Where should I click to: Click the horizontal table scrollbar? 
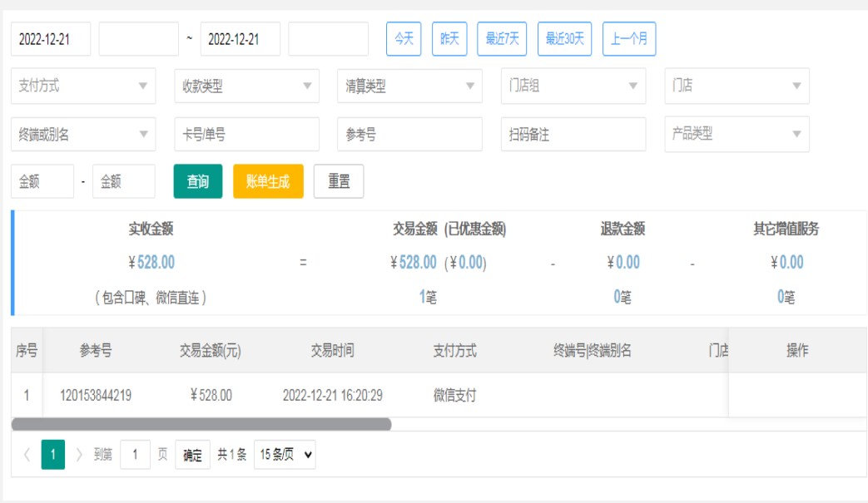[201, 424]
